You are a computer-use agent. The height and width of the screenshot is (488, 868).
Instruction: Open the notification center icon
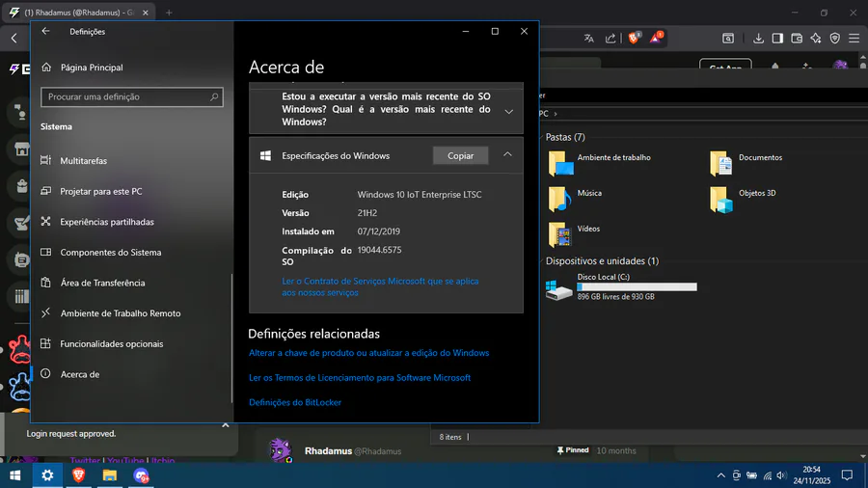[x=847, y=475]
